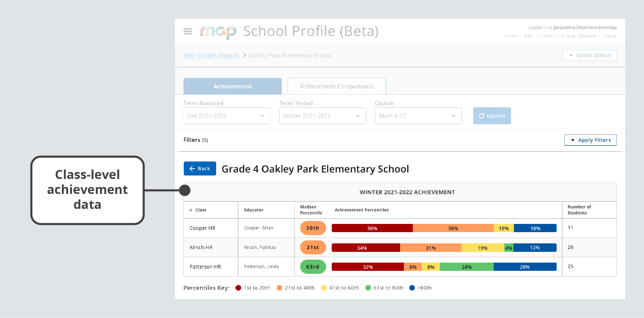The image size is (644, 318).
Task: Select the Achievement tab
Action: tap(232, 86)
